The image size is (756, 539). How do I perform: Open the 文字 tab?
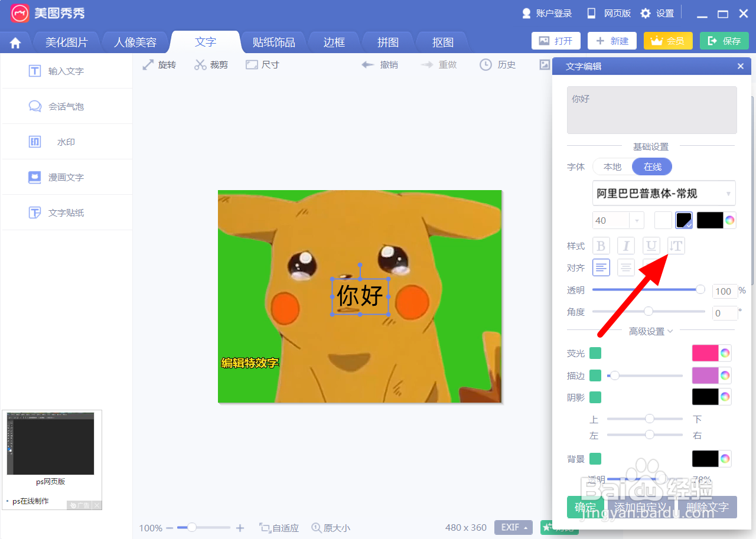click(x=206, y=43)
